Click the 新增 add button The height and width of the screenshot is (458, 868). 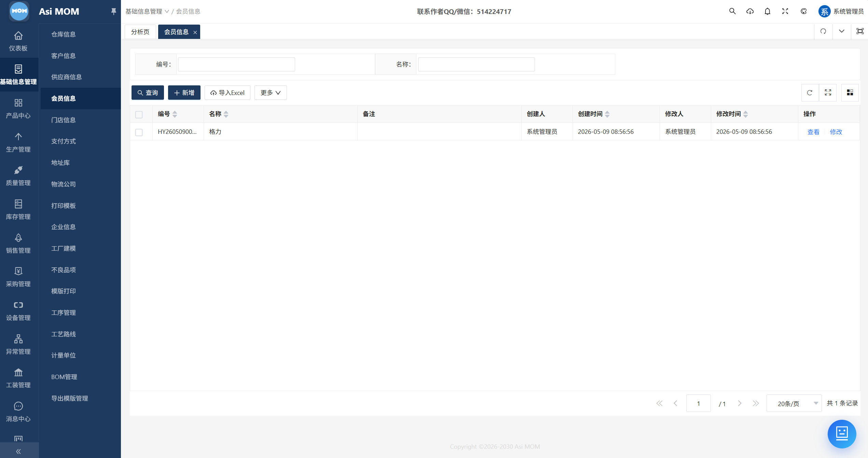tap(184, 93)
